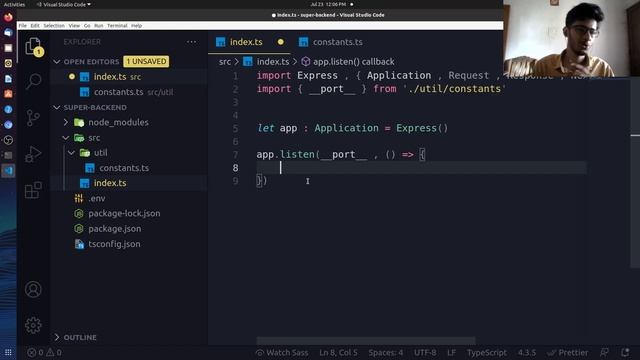Collapse the SUPER-BACKEND folder section
This screenshot has height=360, width=640.
point(57,107)
